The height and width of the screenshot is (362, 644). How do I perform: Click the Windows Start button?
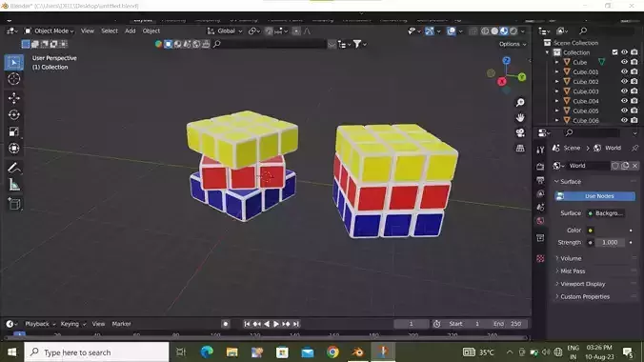pos(11,352)
